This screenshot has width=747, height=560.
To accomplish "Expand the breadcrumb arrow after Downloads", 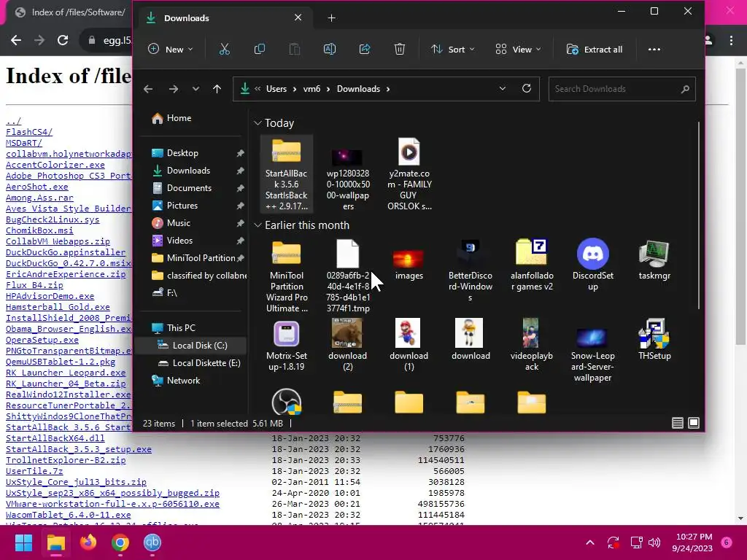I will (388, 89).
